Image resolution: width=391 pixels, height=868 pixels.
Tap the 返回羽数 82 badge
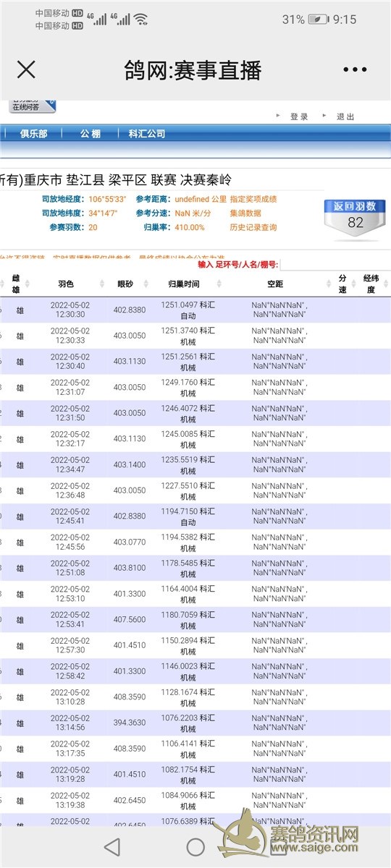[355, 217]
